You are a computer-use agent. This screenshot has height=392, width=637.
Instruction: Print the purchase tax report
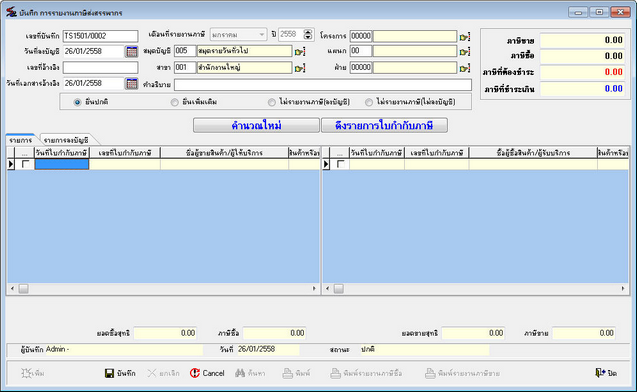(x=366, y=373)
